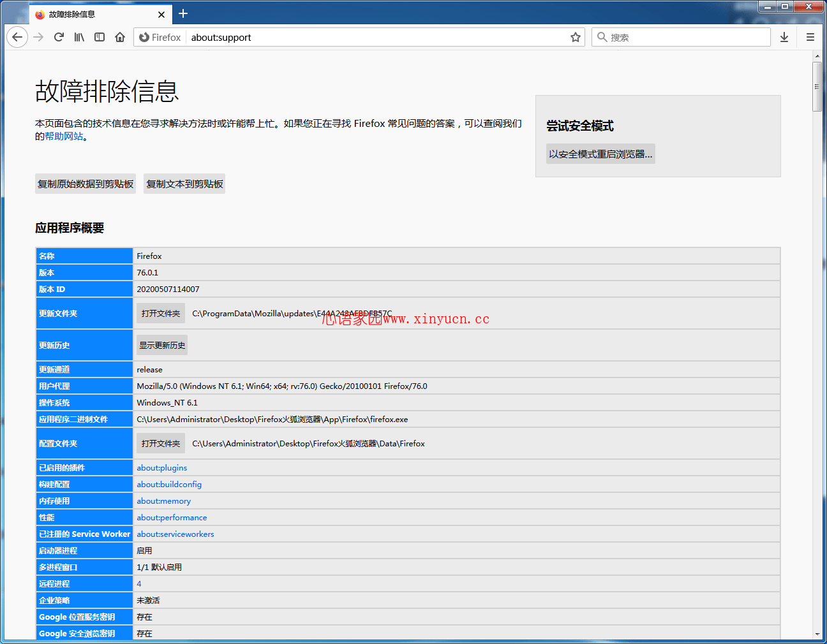
Task: Open the Downloads arrow icon
Action: (784, 37)
